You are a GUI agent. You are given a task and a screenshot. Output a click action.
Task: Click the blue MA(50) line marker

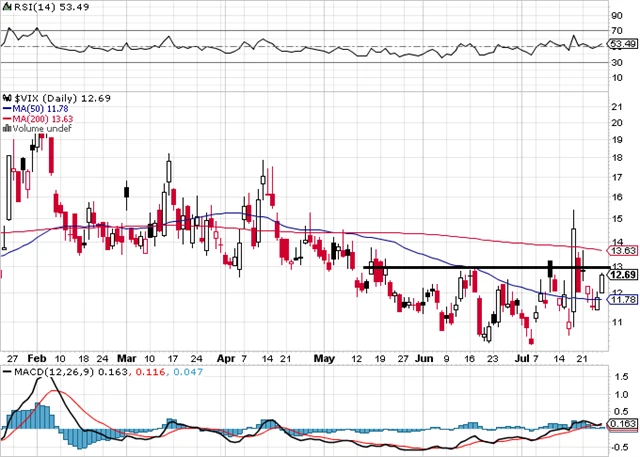pyautogui.click(x=6, y=107)
